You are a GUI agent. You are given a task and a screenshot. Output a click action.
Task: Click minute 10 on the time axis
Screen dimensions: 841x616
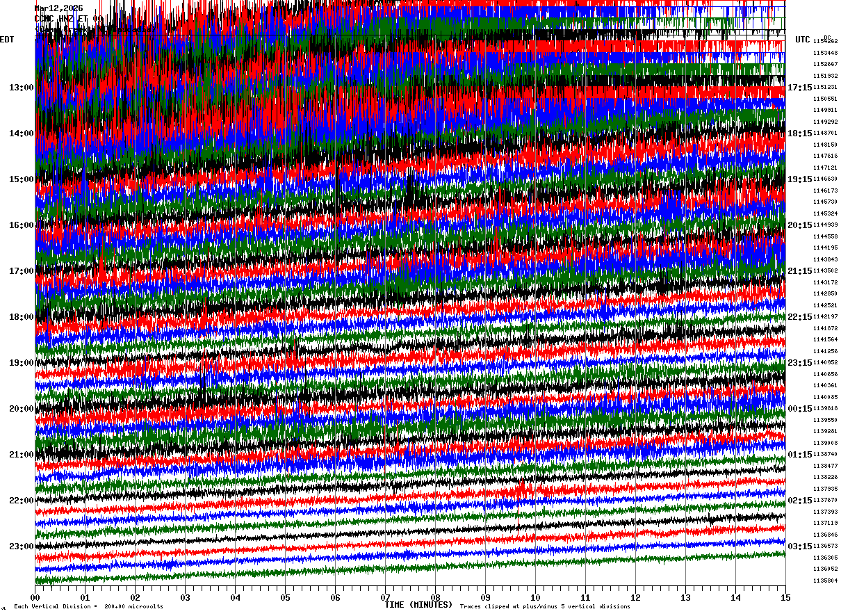[536, 597]
